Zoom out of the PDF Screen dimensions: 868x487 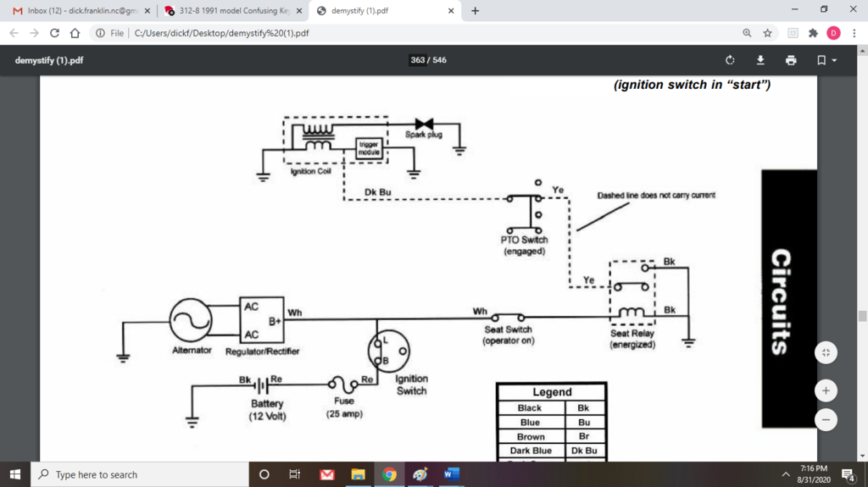point(826,419)
